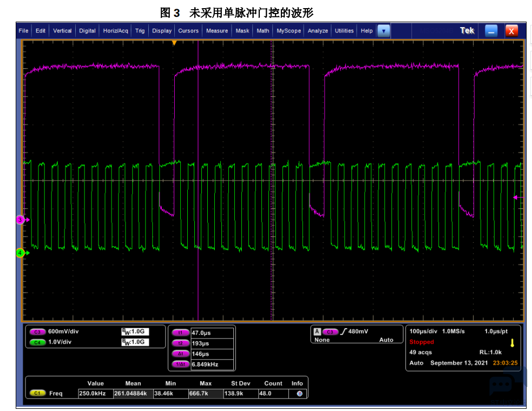Click the C3 bandwidth 1.0G field
Image resolution: width=532 pixels, height=411 pixels.
pos(135,332)
